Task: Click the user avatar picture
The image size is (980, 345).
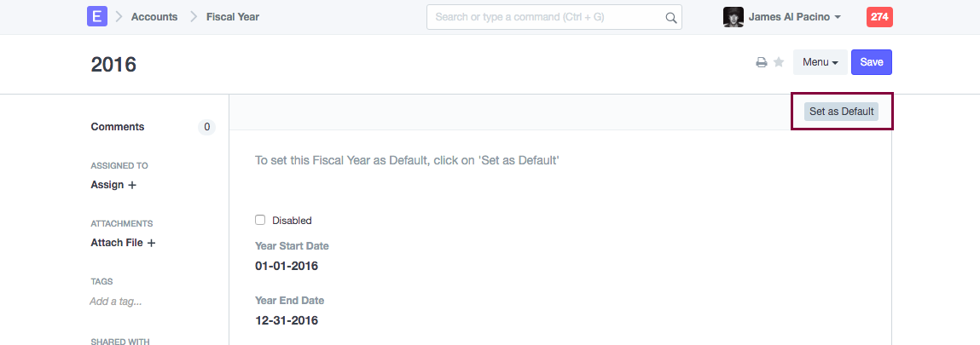Action: click(733, 17)
